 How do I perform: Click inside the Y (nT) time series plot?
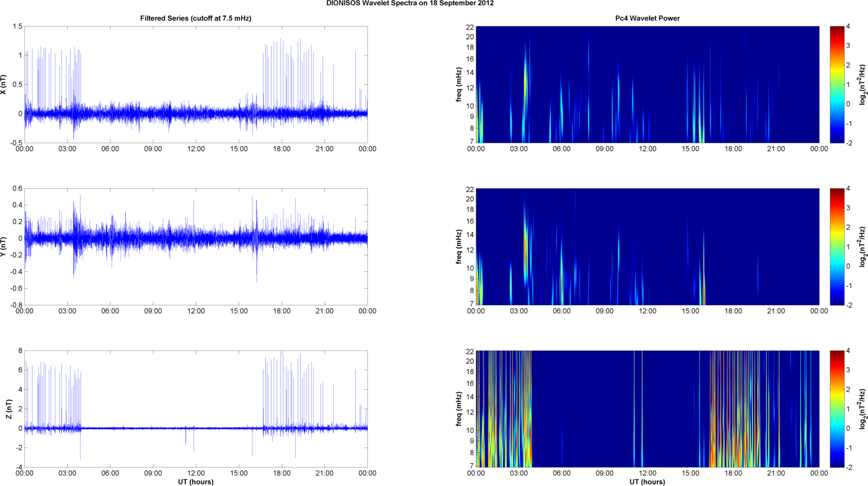coord(196,246)
